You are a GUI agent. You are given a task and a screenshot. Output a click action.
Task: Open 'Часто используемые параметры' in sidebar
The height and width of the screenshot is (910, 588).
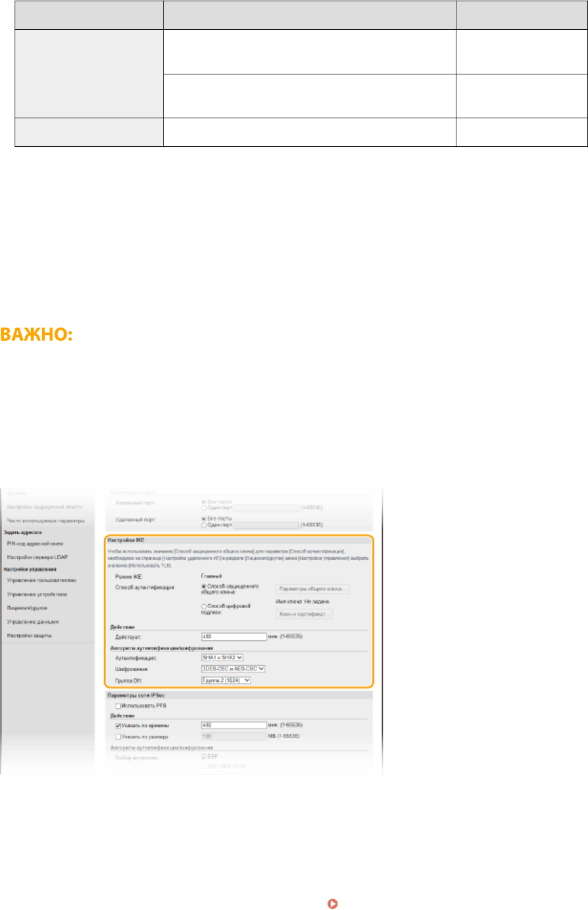click(46, 520)
